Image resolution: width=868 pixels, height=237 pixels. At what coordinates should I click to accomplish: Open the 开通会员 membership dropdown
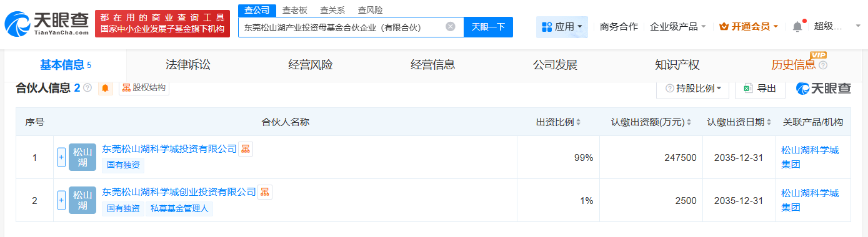tap(749, 27)
